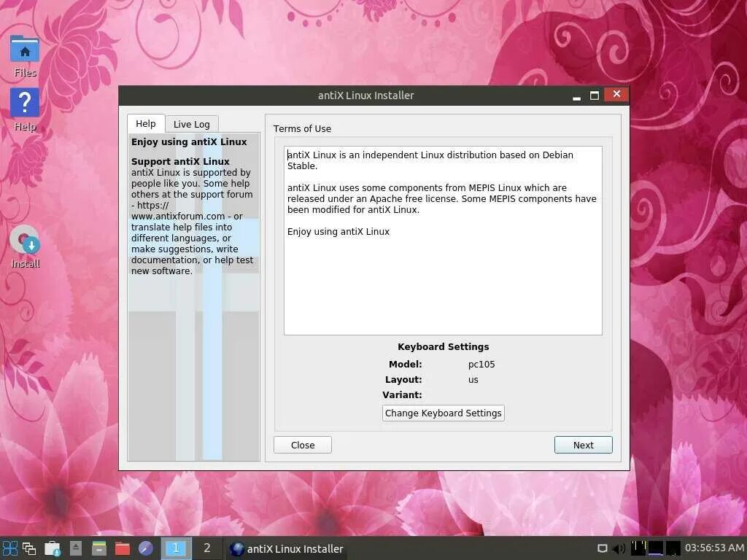
Task: Click the 'Terms of Use' label
Action: tap(302, 128)
